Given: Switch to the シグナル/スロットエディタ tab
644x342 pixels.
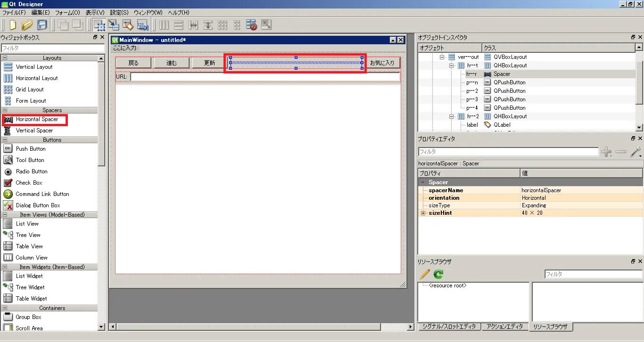Looking at the screenshot, I should tap(449, 326).
